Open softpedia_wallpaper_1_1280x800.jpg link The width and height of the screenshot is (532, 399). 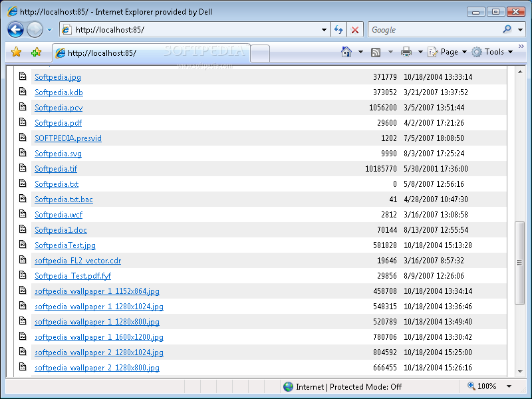(x=96, y=322)
